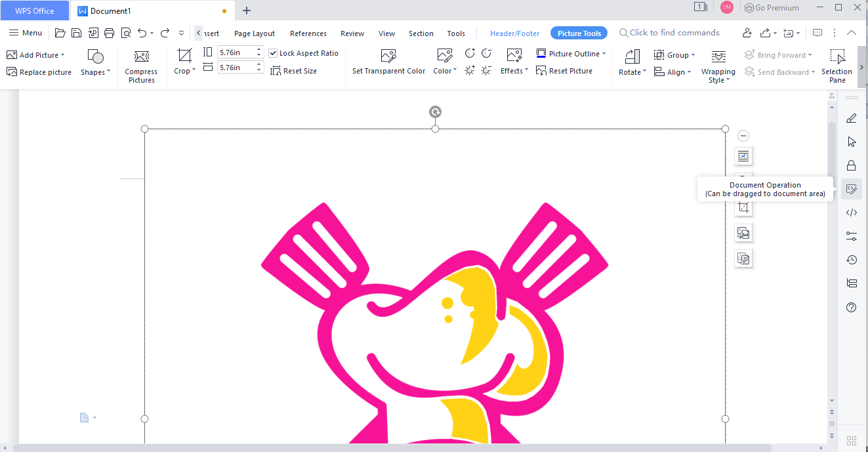Click Compress Pictures icon
Screen dimensions: 868x452
141,57
